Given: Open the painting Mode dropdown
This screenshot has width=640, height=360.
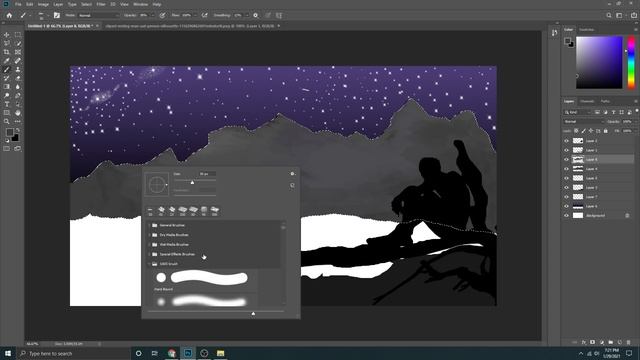Looking at the screenshot, I should [x=98, y=16].
